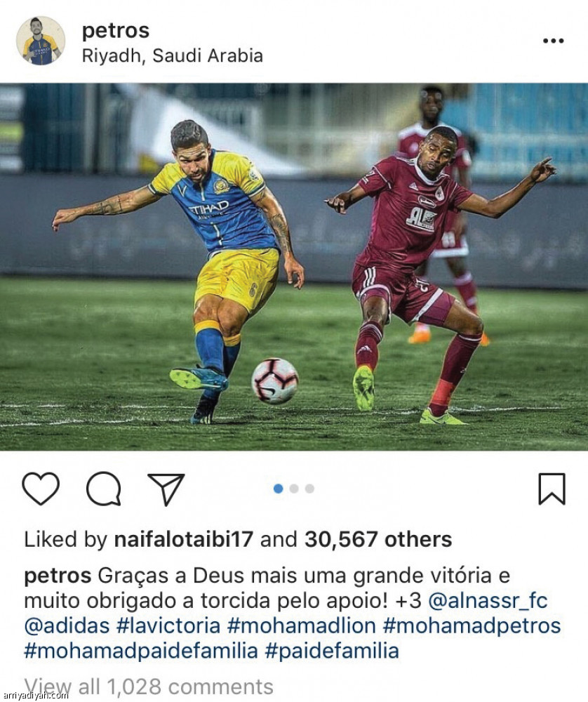View the 30,567 others who liked
This screenshot has width=588, height=702.
(x=378, y=539)
